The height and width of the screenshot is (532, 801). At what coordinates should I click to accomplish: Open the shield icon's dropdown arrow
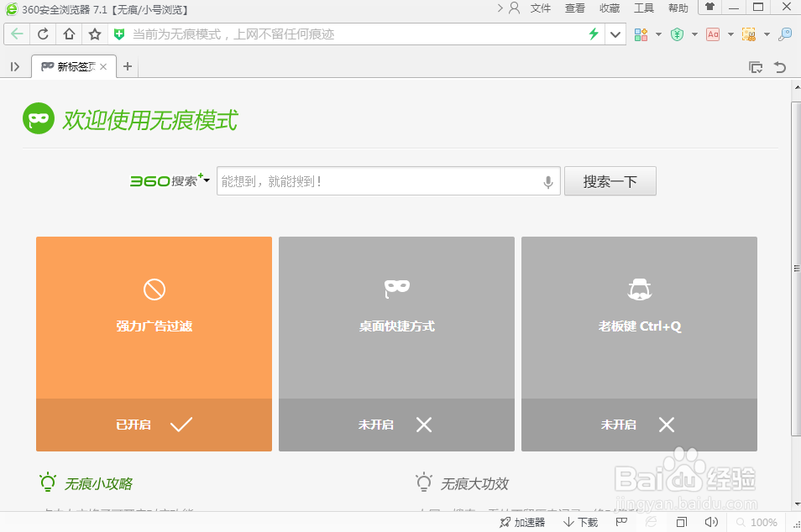(695, 34)
